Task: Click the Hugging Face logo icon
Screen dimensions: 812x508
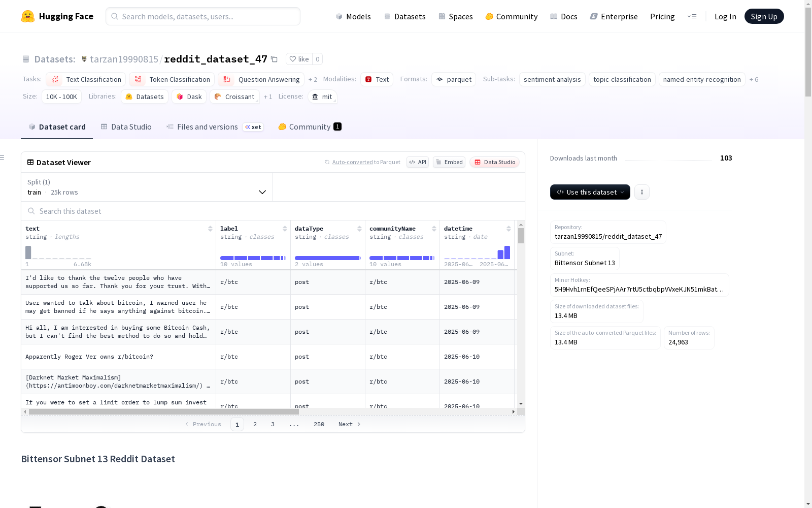Action: 28,16
